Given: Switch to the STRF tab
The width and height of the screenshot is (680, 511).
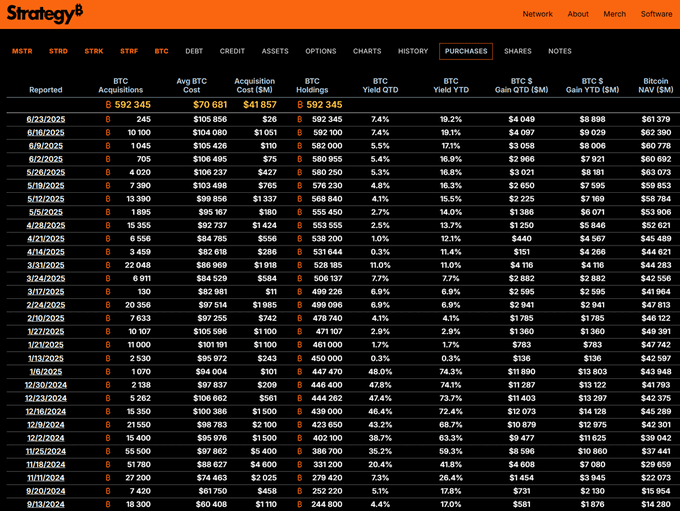Looking at the screenshot, I should click(x=129, y=51).
